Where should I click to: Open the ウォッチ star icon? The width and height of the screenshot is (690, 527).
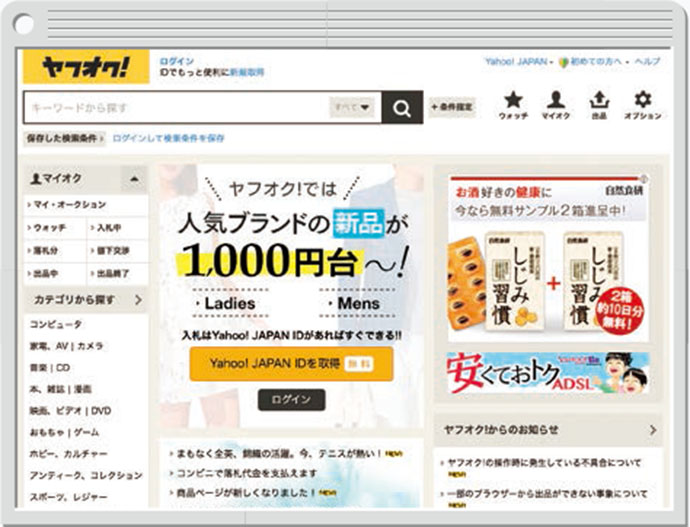tap(513, 106)
